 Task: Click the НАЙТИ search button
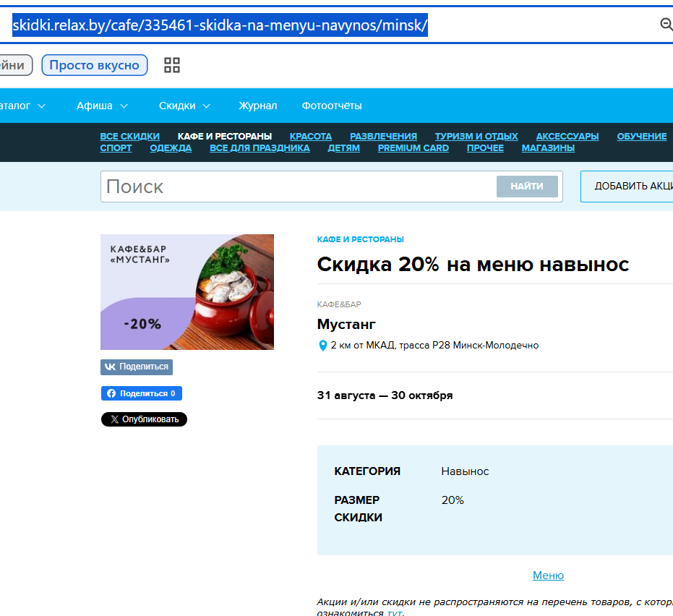point(527,187)
